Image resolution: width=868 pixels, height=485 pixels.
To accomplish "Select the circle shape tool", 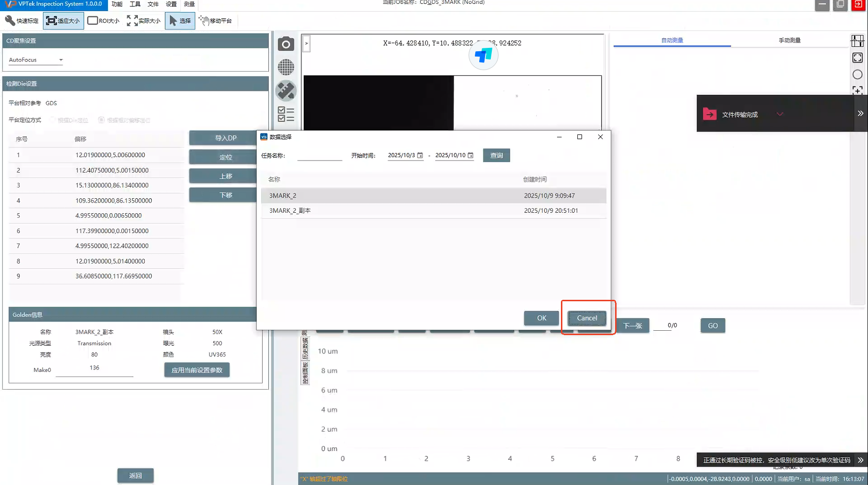I will click(x=857, y=74).
